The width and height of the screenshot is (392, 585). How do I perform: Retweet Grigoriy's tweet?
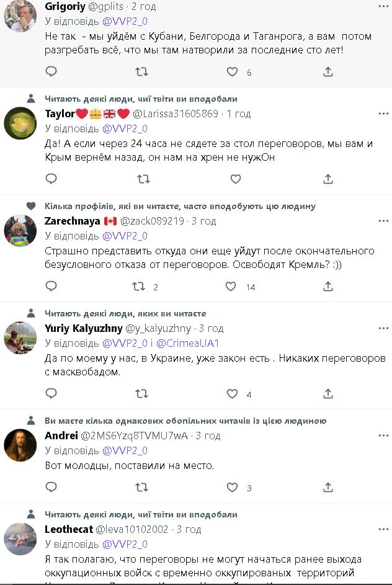(142, 72)
